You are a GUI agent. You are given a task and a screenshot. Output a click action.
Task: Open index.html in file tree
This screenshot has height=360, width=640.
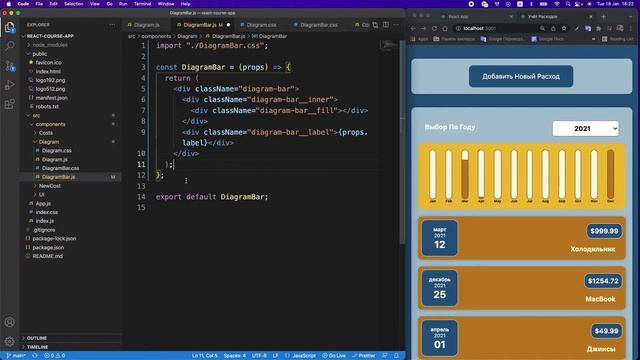(x=48, y=71)
